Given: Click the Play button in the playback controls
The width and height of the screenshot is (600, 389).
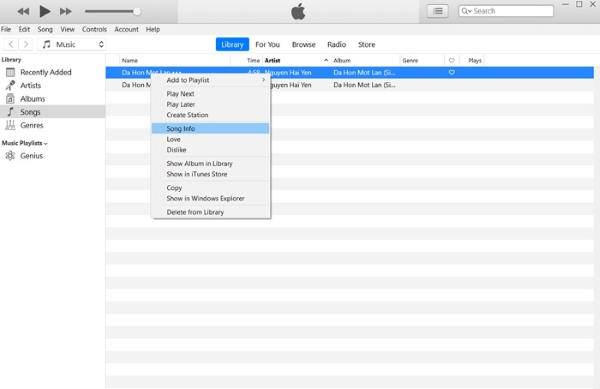Looking at the screenshot, I should [x=45, y=11].
